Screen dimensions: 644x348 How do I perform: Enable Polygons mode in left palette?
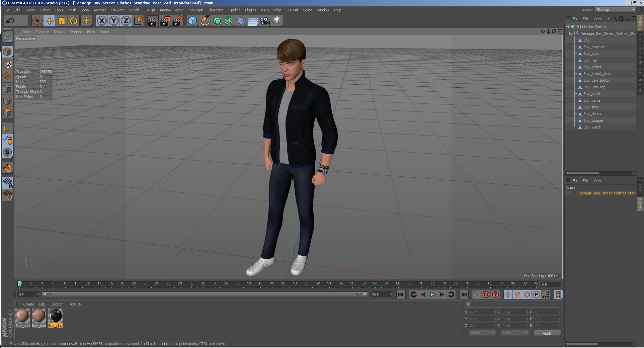[7, 113]
